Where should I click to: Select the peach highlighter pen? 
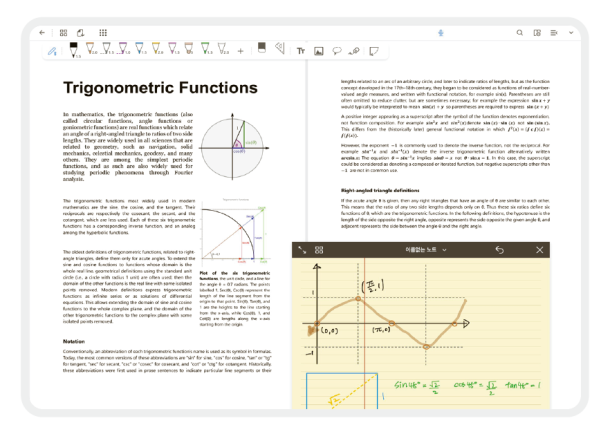point(189,49)
